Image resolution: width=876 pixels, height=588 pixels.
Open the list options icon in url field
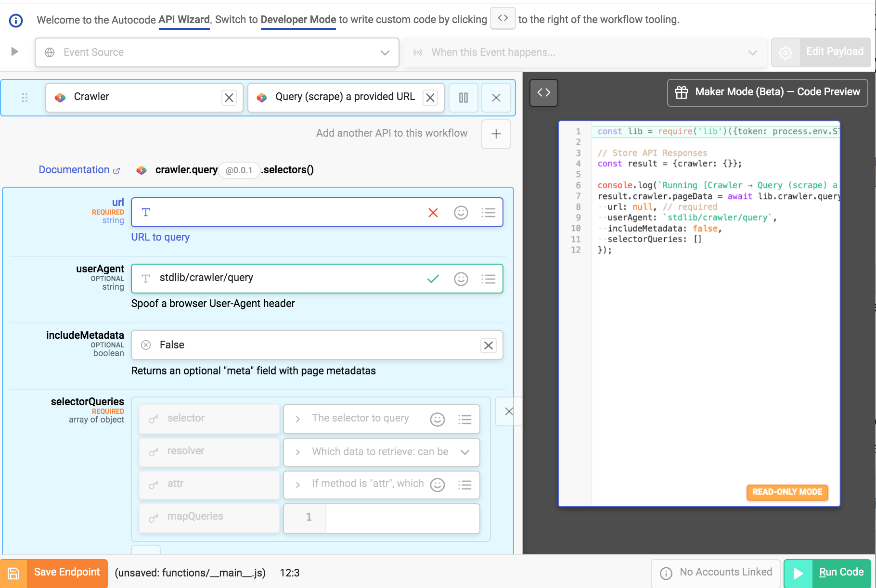coord(489,213)
